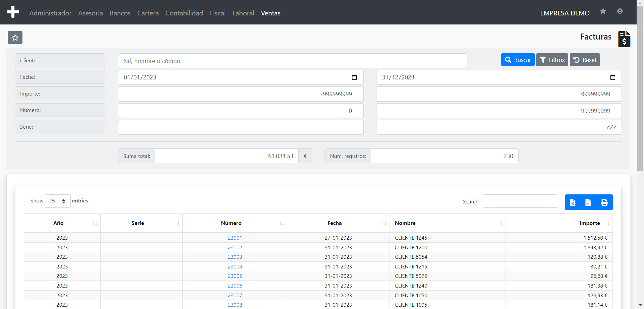This screenshot has width=644, height=309.
Task: Sort by Nombre column arrows
Action: click(500, 223)
